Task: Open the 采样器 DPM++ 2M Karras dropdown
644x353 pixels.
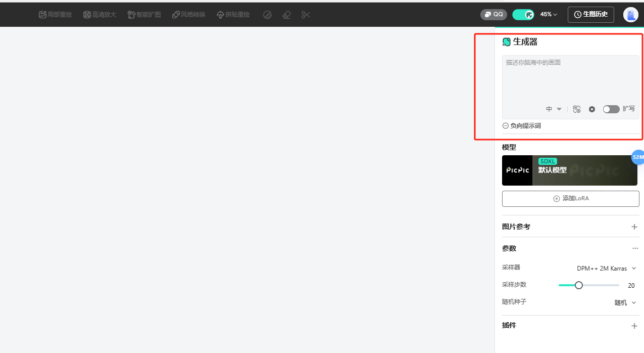Action: (x=607, y=268)
